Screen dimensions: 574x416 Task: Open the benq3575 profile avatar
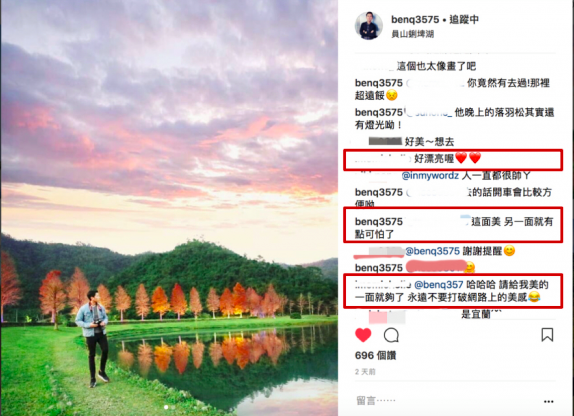coord(369,26)
